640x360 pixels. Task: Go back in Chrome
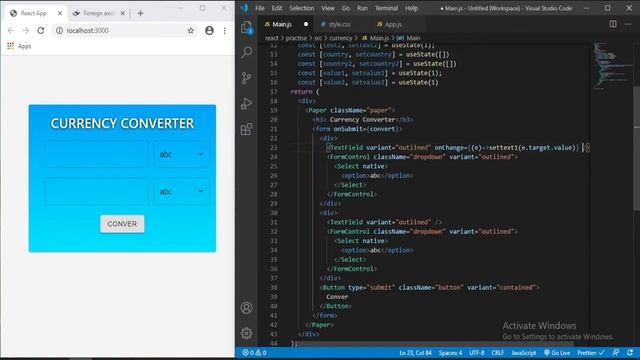(11, 31)
